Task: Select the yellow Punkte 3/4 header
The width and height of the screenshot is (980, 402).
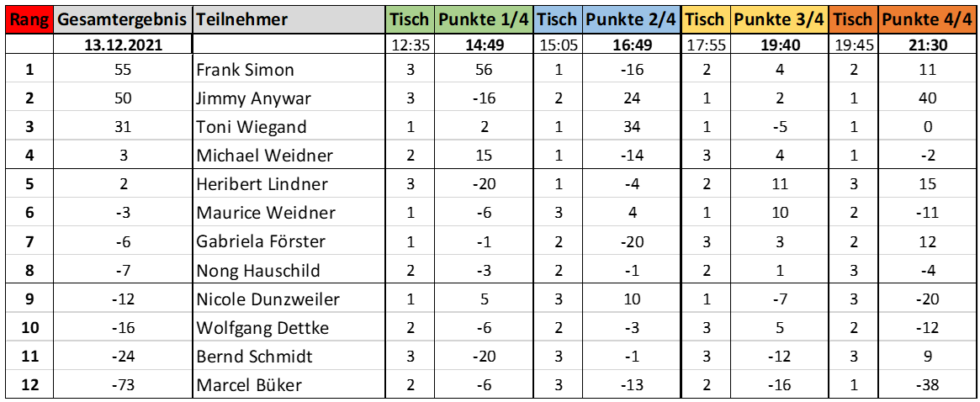Action: [779, 19]
